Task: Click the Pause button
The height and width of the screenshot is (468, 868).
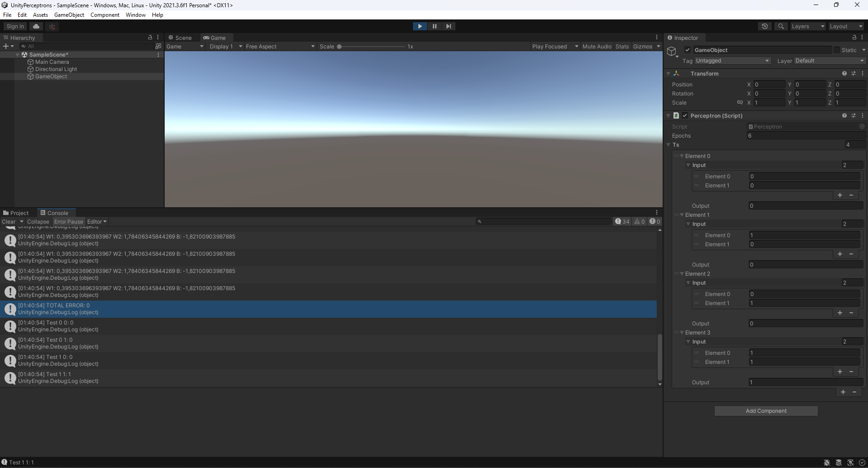Action: [x=434, y=26]
